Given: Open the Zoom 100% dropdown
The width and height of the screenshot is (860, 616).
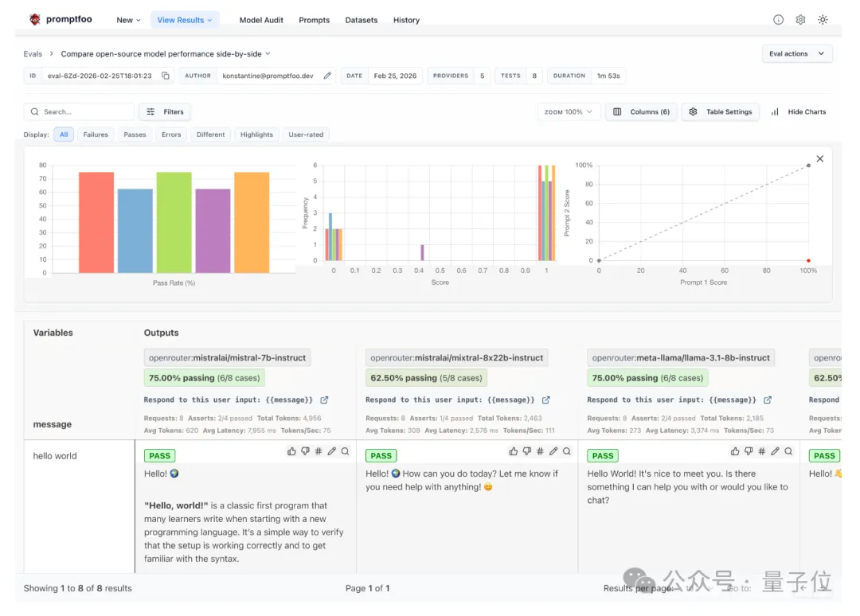Looking at the screenshot, I should coord(569,112).
